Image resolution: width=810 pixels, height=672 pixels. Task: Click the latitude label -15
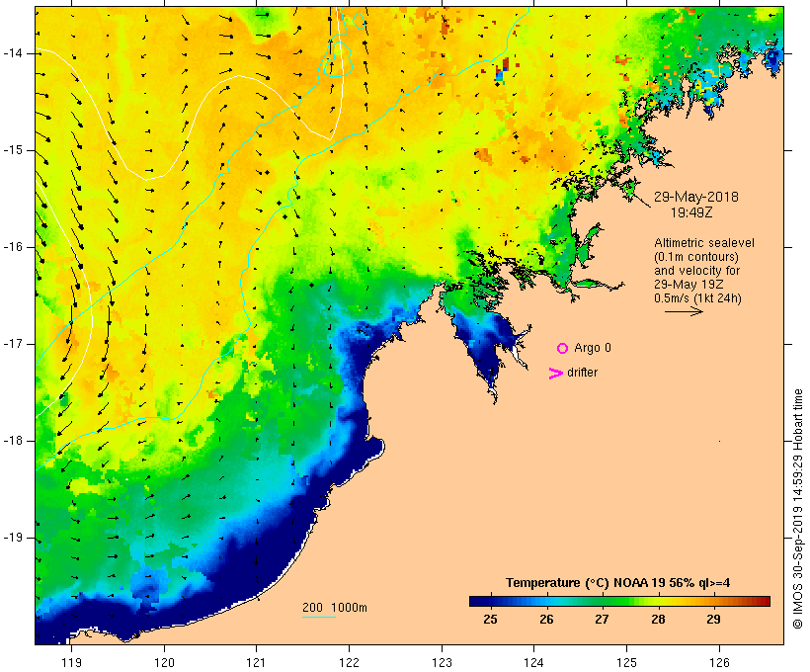[x=13, y=150]
